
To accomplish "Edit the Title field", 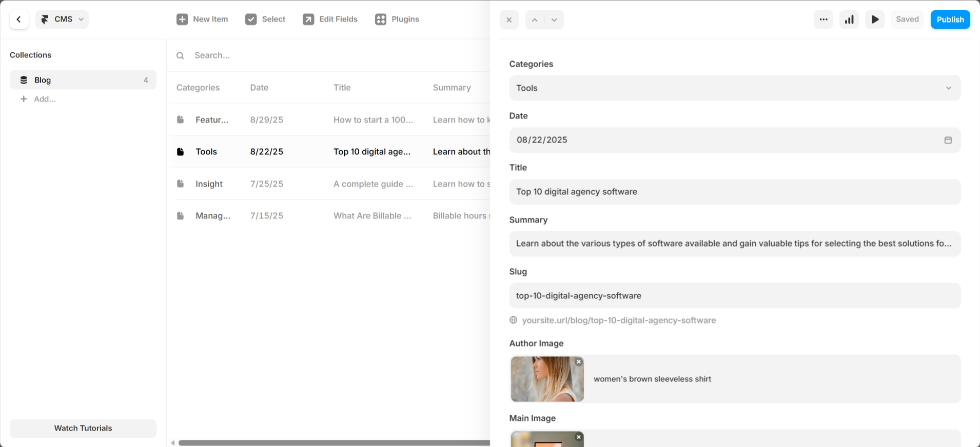I will pyautogui.click(x=735, y=192).
